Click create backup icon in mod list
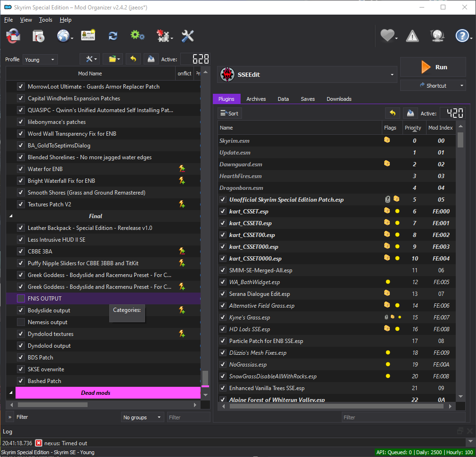The height and width of the screenshot is (457, 476). pos(151,59)
